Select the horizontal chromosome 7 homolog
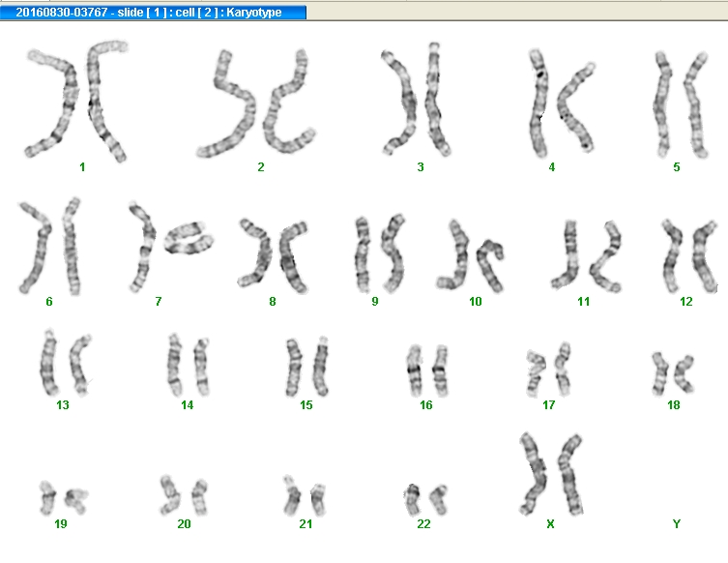The image size is (728, 563). point(189,237)
